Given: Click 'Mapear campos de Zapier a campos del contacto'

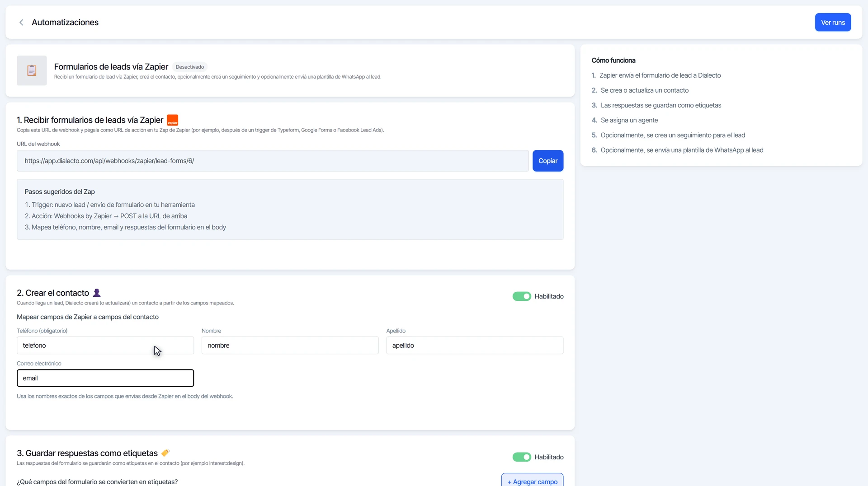Looking at the screenshot, I should [88, 317].
